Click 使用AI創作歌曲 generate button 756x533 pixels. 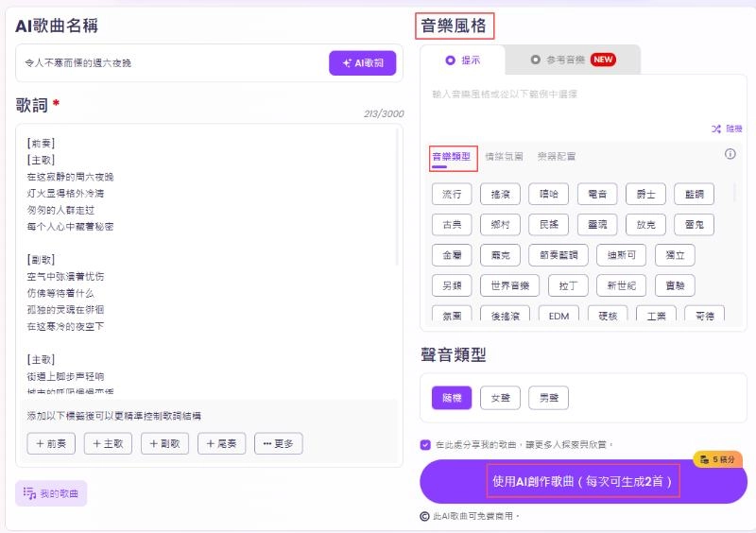[x=583, y=481]
